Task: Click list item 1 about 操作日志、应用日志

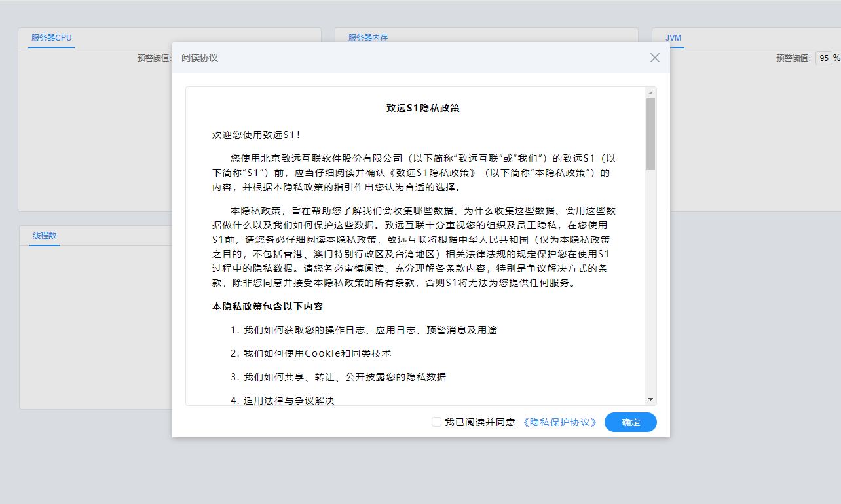Action: (364, 330)
